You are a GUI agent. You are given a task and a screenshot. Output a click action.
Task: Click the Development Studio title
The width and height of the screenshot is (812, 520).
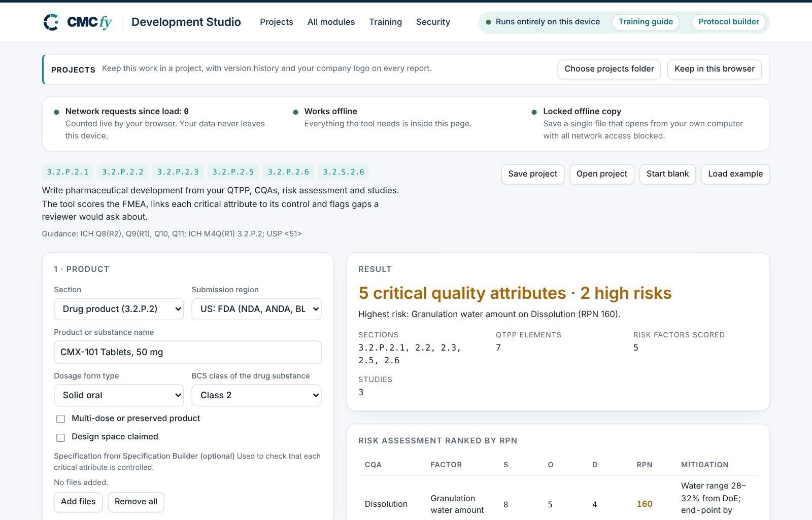[x=186, y=22]
